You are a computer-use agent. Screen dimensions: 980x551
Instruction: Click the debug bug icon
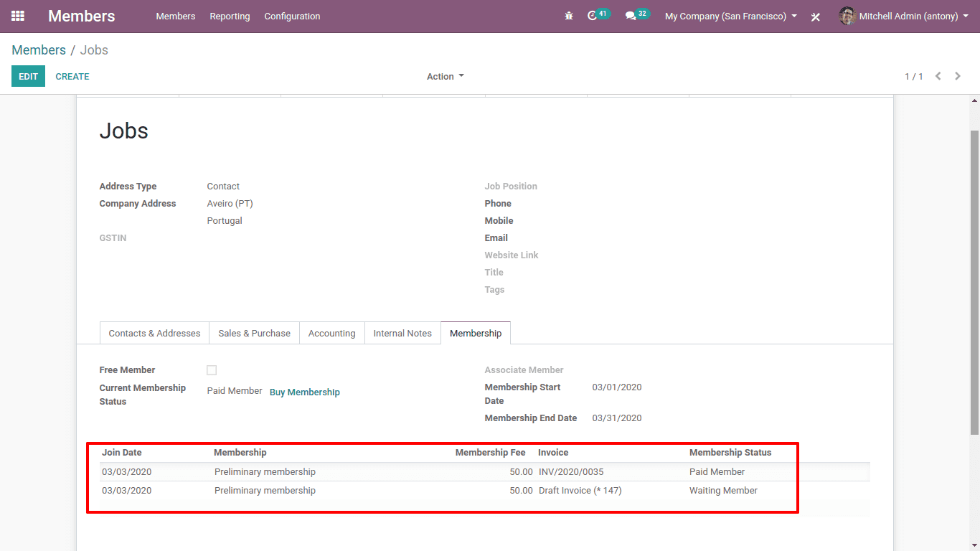[569, 16]
